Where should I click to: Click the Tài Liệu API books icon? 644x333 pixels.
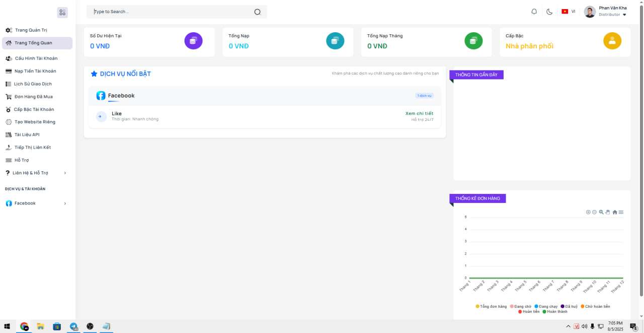click(9, 135)
